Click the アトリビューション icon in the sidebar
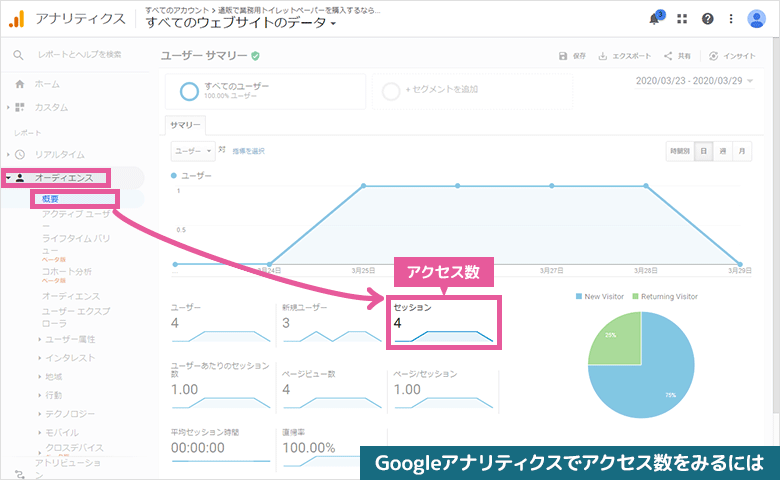The image size is (780, 480). pyautogui.click(x=19, y=474)
